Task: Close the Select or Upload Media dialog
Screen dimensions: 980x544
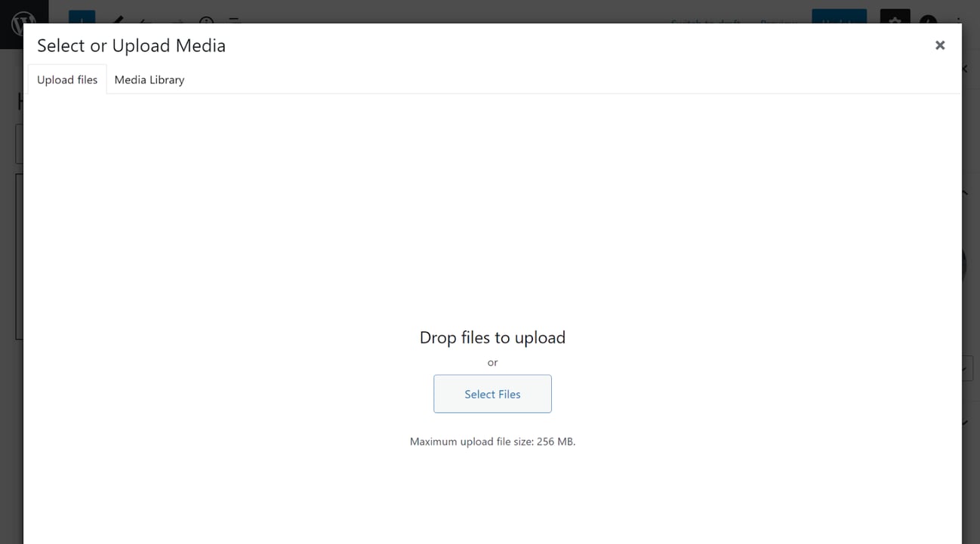Action: (x=940, y=45)
